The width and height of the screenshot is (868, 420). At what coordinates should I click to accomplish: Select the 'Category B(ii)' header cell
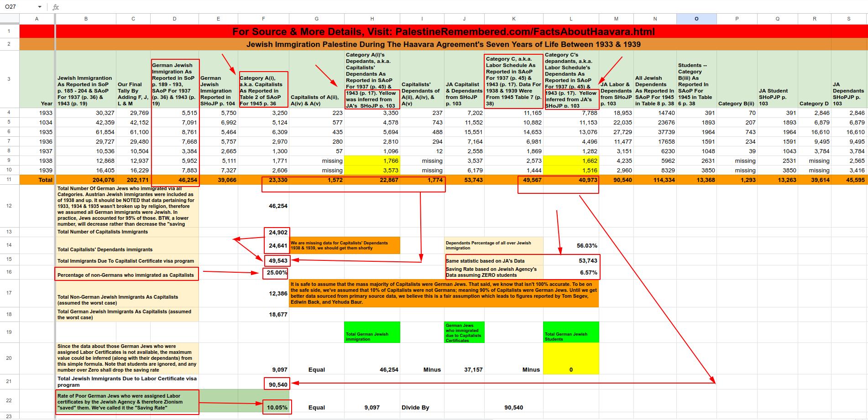click(737, 79)
